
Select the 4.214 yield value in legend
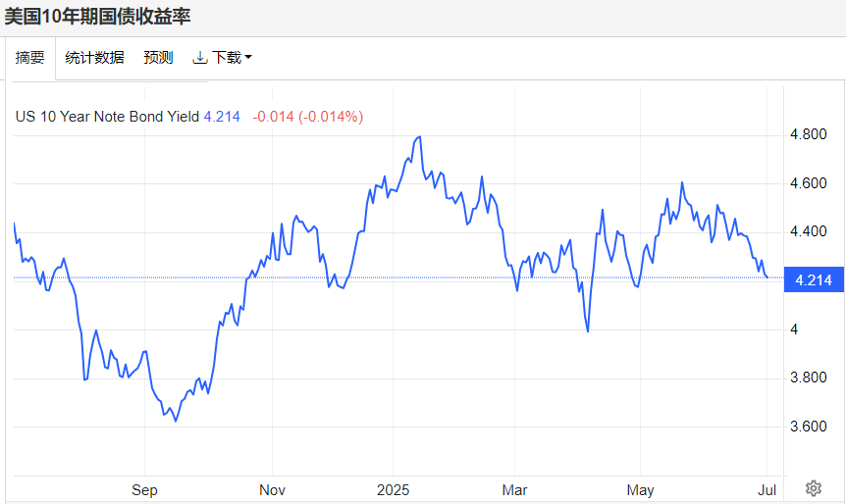coord(222,117)
